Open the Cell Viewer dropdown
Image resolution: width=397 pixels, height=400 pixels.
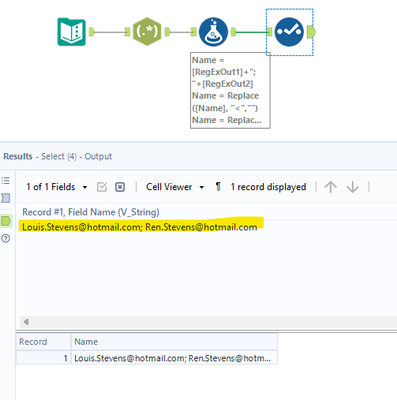pyautogui.click(x=175, y=187)
